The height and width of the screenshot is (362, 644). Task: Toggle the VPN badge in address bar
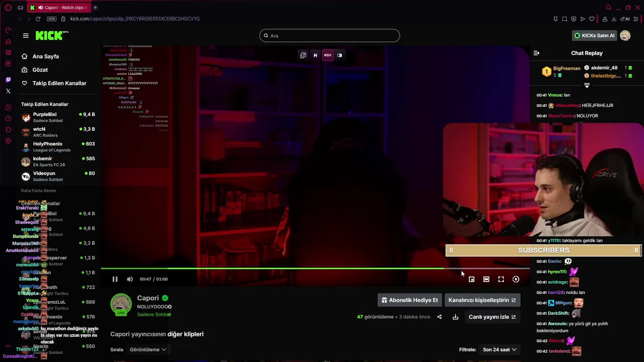pos(51,19)
